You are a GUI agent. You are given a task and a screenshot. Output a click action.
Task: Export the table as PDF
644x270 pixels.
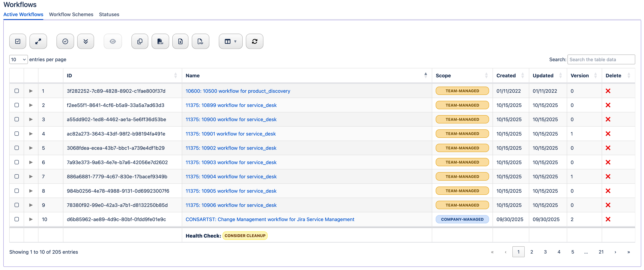click(201, 41)
